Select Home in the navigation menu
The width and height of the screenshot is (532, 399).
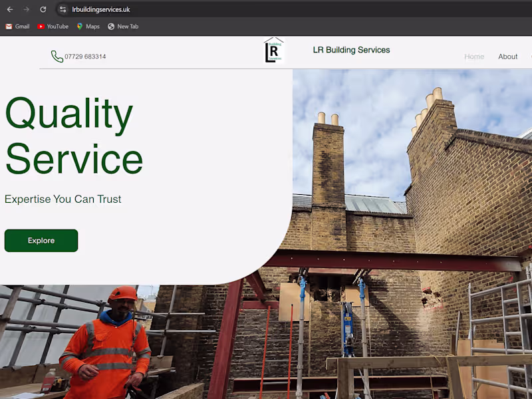[474, 57]
